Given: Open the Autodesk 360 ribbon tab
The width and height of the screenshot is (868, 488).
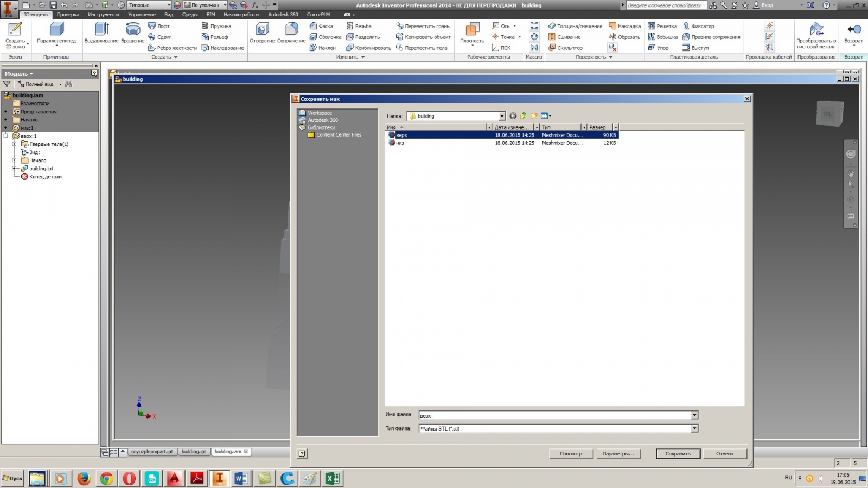Looking at the screenshot, I should 283,15.
